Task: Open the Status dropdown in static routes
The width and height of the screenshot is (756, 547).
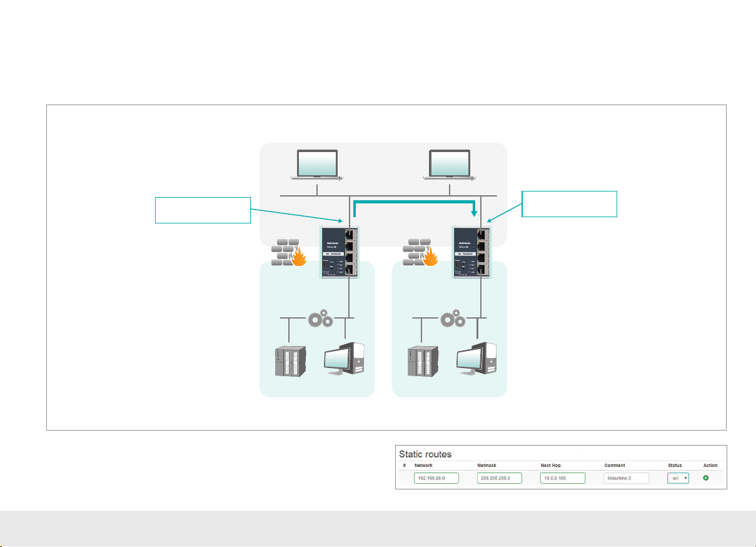Action: [678, 478]
